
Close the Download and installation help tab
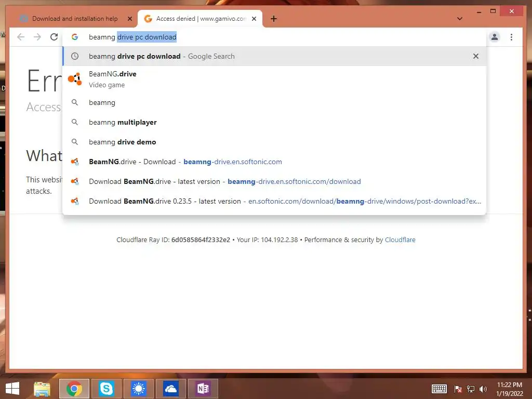[129, 19]
